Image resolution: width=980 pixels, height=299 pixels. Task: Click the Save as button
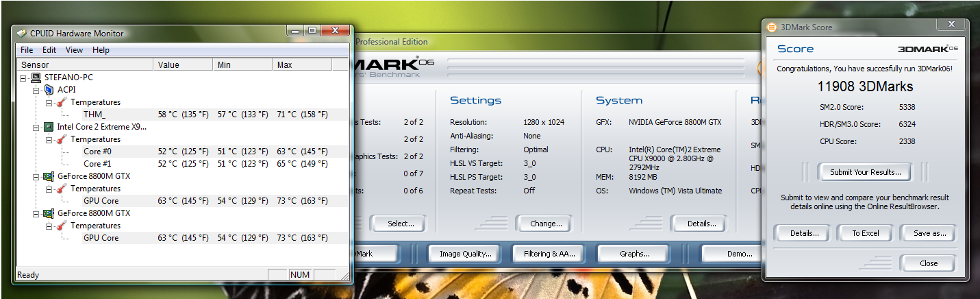tap(930, 233)
